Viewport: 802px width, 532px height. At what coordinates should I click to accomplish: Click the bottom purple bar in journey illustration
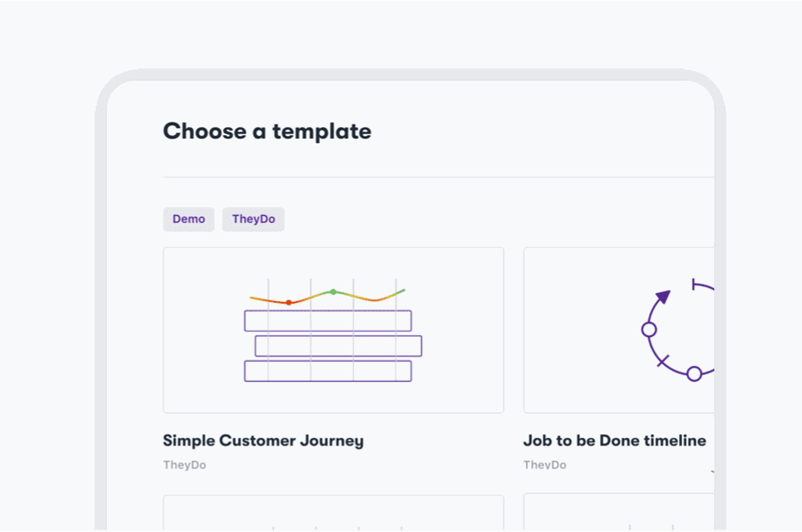327,371
